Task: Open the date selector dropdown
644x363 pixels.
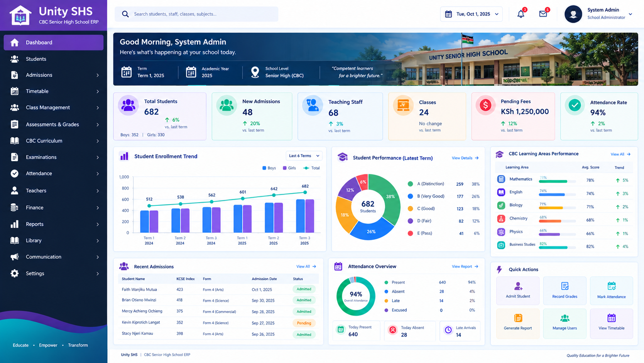Action: click(x=472, y=14)
